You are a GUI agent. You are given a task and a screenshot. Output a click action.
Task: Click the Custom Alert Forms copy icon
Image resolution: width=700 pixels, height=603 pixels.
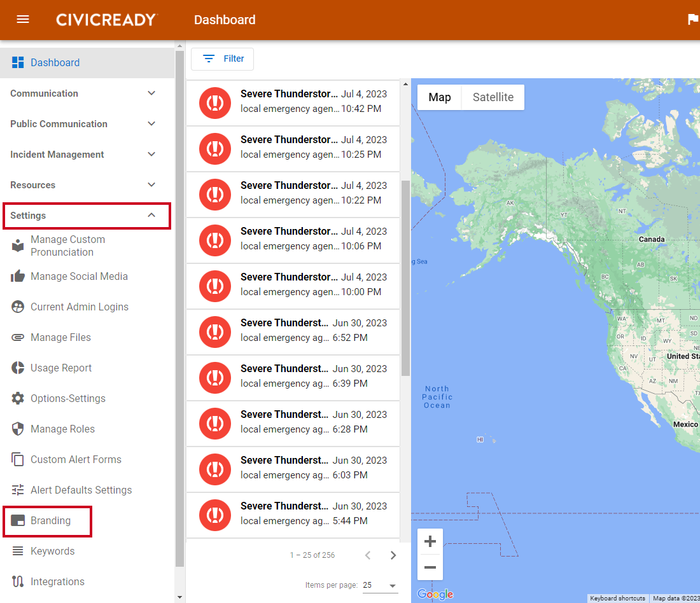click(18, 459)
